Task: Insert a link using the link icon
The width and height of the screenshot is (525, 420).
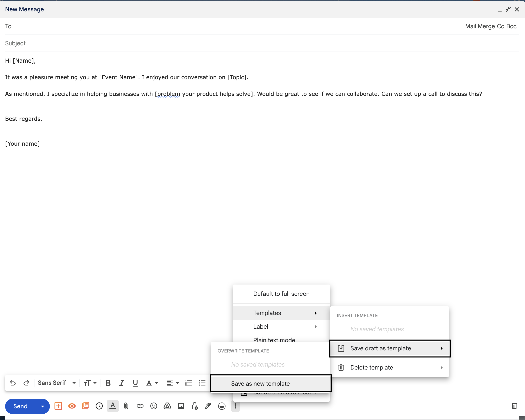Action: click(x=140, y=406)
